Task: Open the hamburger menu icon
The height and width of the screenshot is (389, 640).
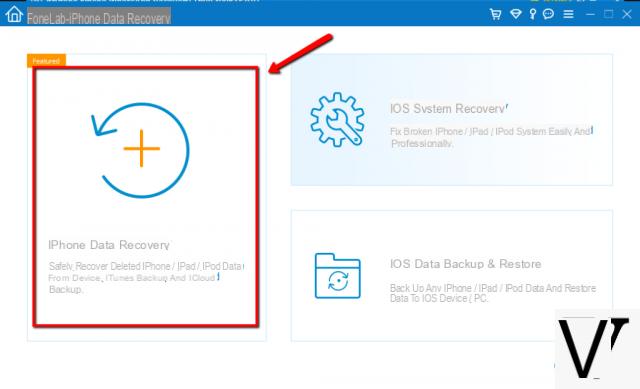Action: 569,15
